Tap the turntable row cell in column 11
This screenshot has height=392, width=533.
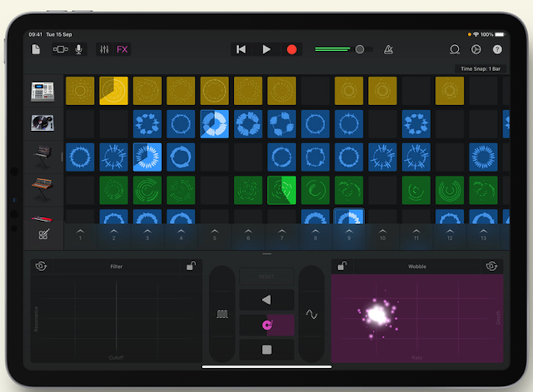[x=416, y=124]
